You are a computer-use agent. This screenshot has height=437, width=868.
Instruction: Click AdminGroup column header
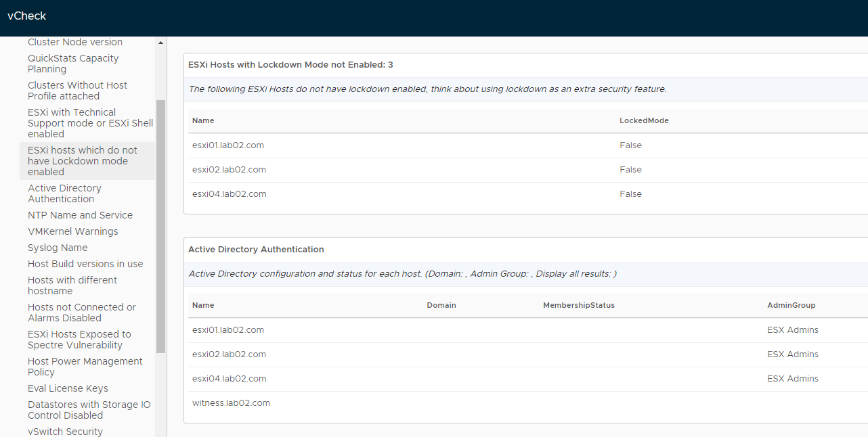[791, 305]
